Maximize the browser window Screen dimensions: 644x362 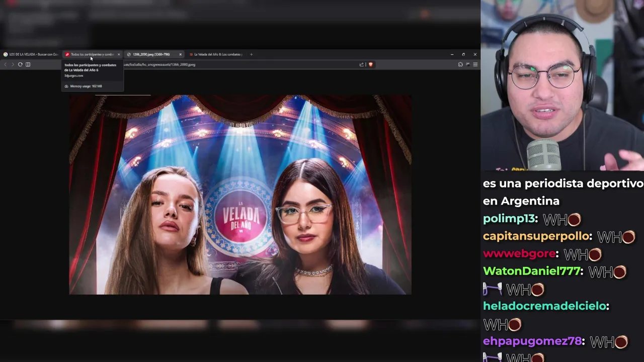point(463,54)
